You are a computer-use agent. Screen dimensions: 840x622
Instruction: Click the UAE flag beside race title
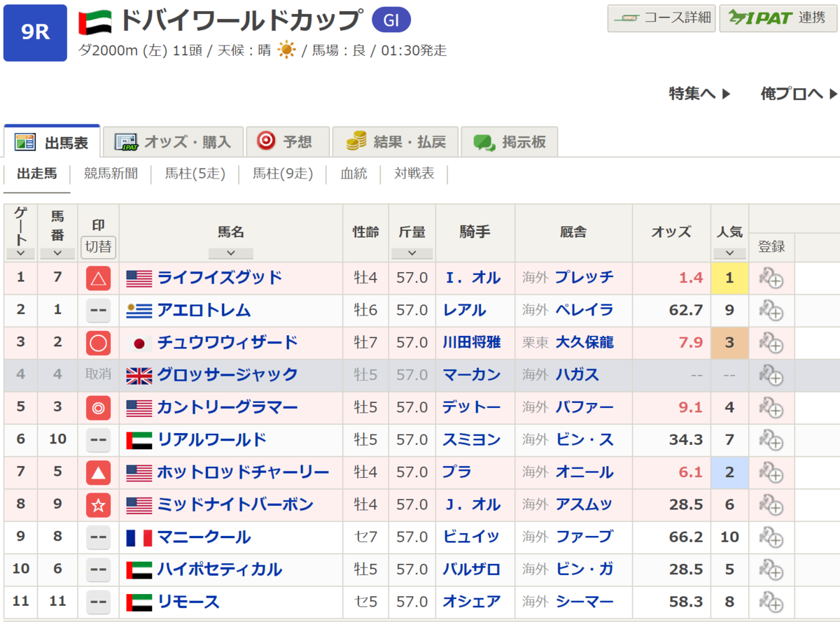[x=96, y=22]
